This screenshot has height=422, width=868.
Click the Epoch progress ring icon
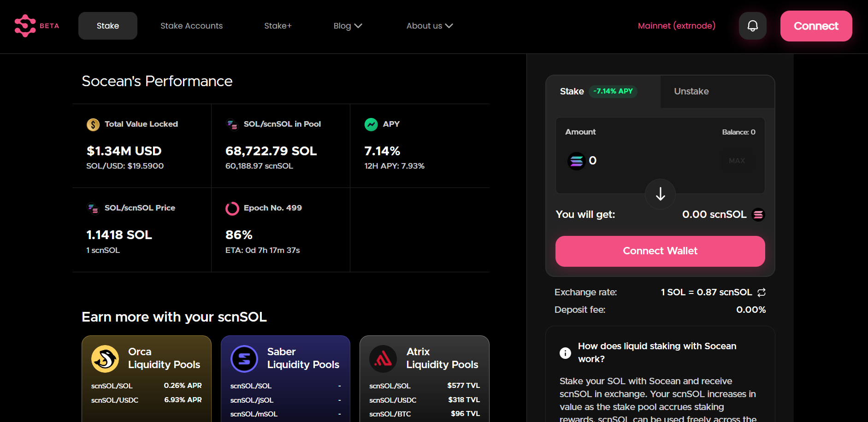[x=232, y=208]
